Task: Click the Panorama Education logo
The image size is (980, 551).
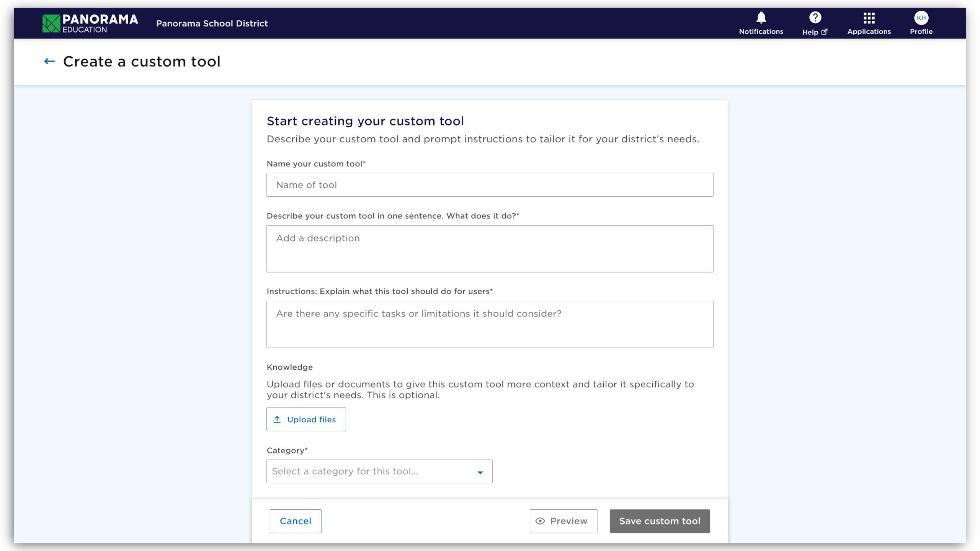Action: (x=90, y=23)
